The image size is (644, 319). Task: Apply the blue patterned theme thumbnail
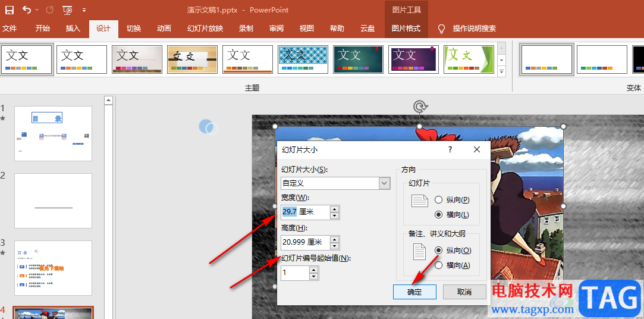click(x=303, y=60)
